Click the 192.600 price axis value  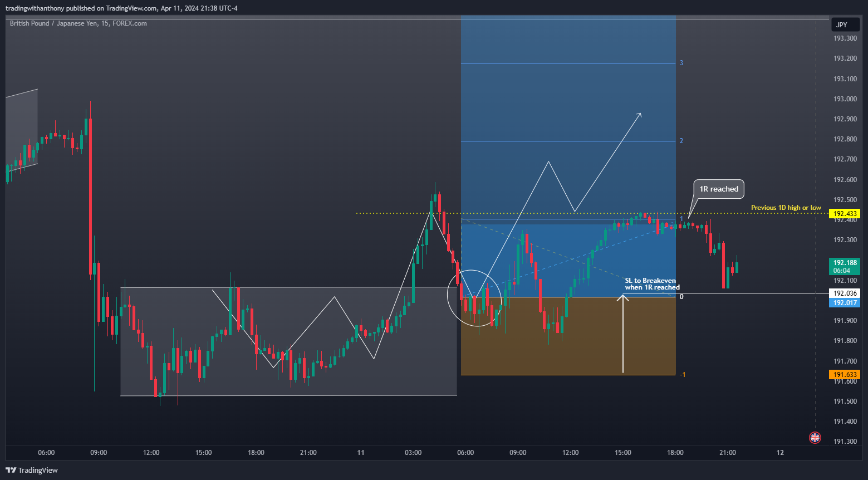(x=845, y=180)
